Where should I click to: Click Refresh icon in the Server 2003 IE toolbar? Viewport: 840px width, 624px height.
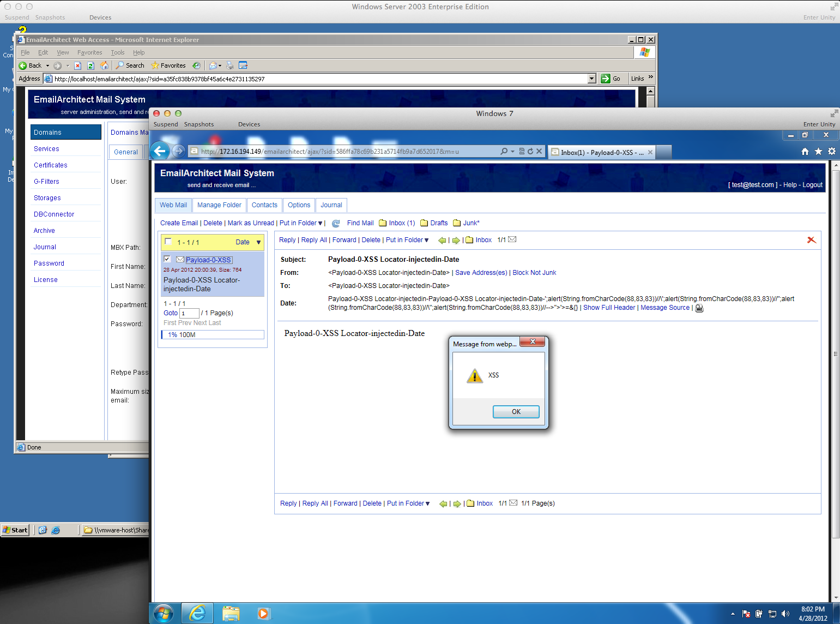click(x=90, y=65)
